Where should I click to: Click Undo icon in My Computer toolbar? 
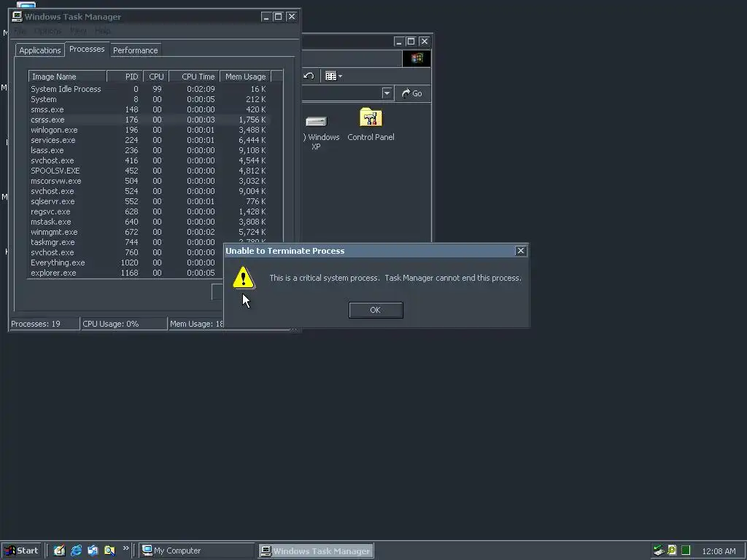click(309, 76)
